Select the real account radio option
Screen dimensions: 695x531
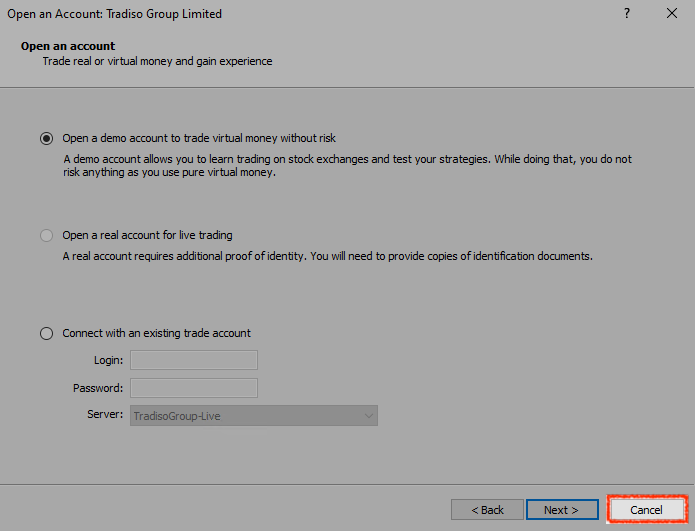47,235
